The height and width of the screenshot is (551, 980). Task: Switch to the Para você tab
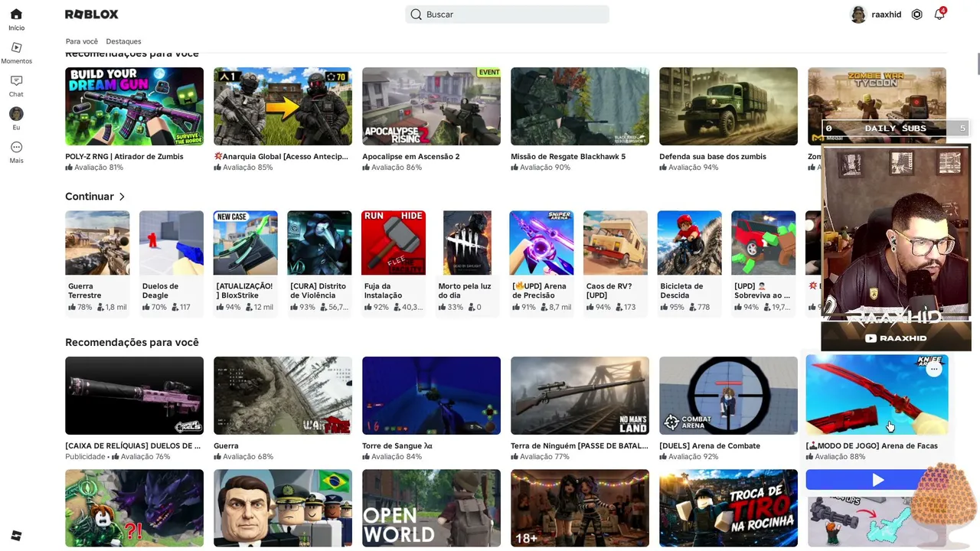point(82,41)
